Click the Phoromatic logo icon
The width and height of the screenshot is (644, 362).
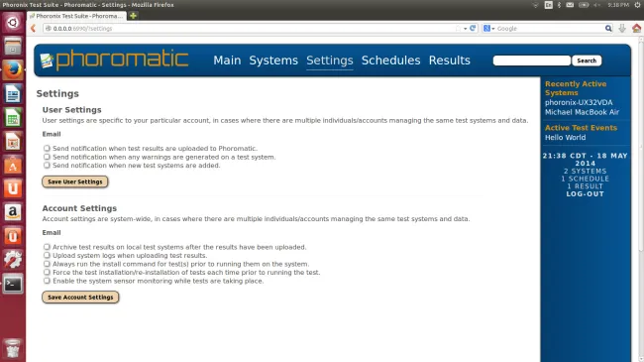point(47,60)
